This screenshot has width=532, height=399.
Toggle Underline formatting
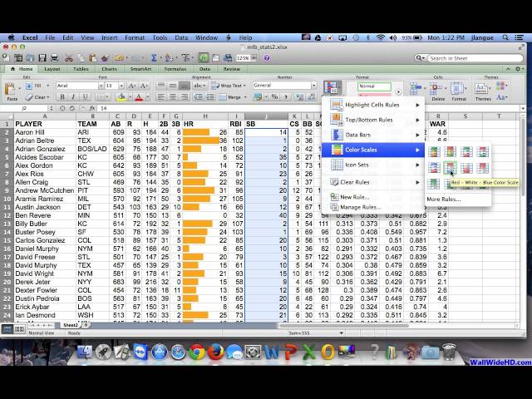tap(85, 97)
